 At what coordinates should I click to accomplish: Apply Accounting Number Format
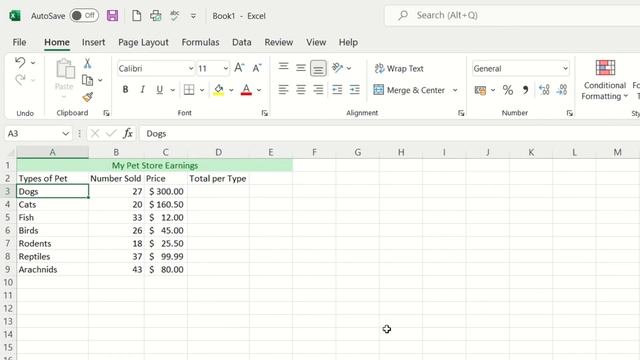click(480, 90)
